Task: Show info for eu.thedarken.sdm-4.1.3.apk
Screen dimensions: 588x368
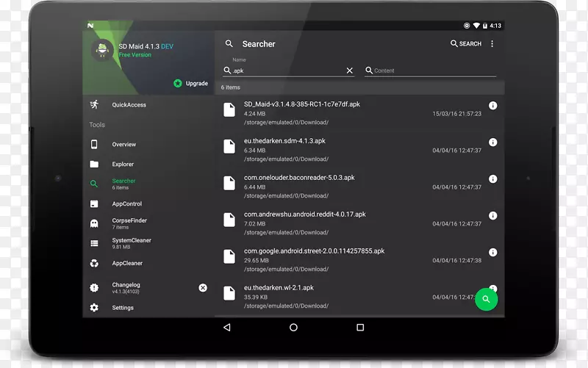Action: click(492, 142)
